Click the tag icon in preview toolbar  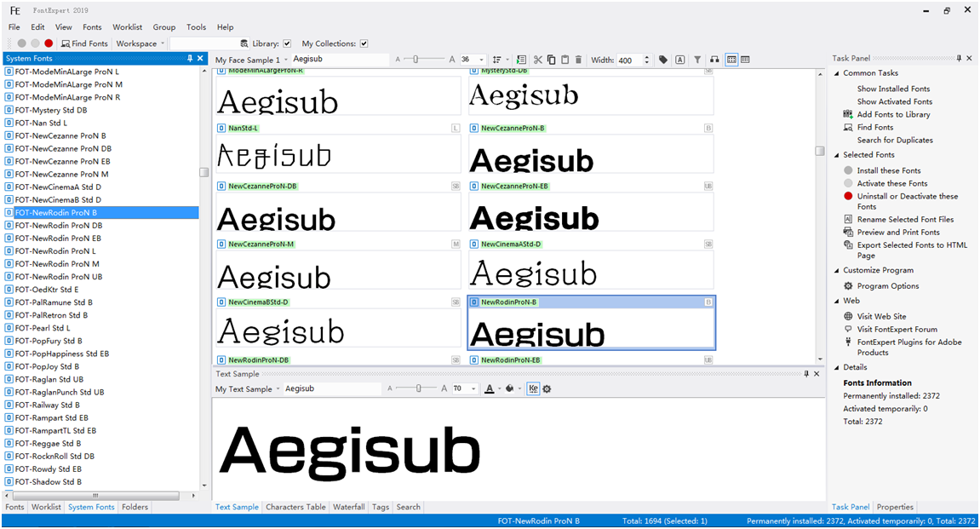coord(663,60)
